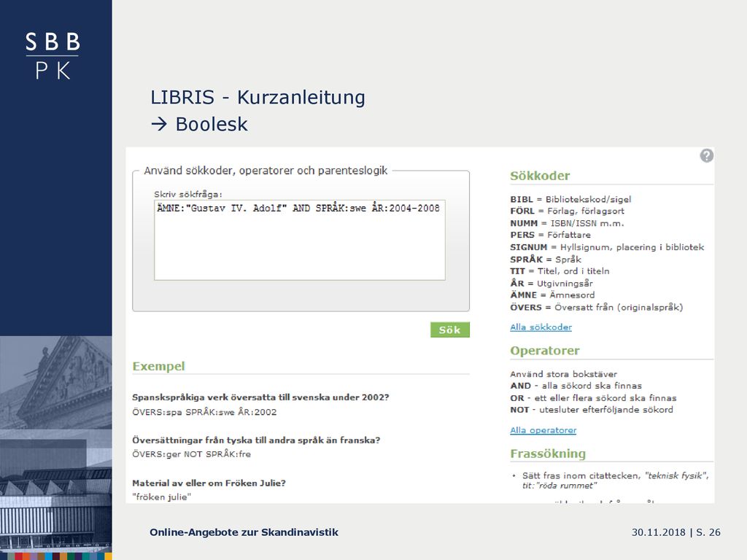
Task: Click the 'Boolesk' subtitle
Action: click(212, 124)
